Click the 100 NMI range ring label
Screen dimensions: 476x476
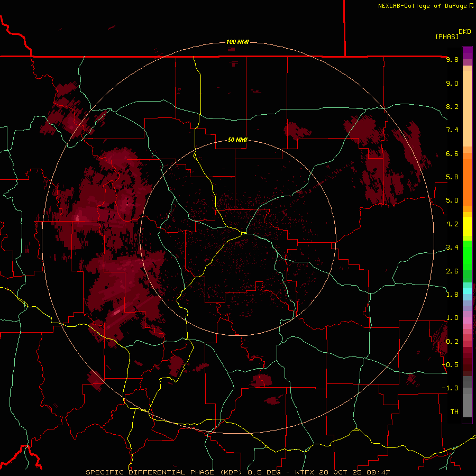click(x=237, y=42)
